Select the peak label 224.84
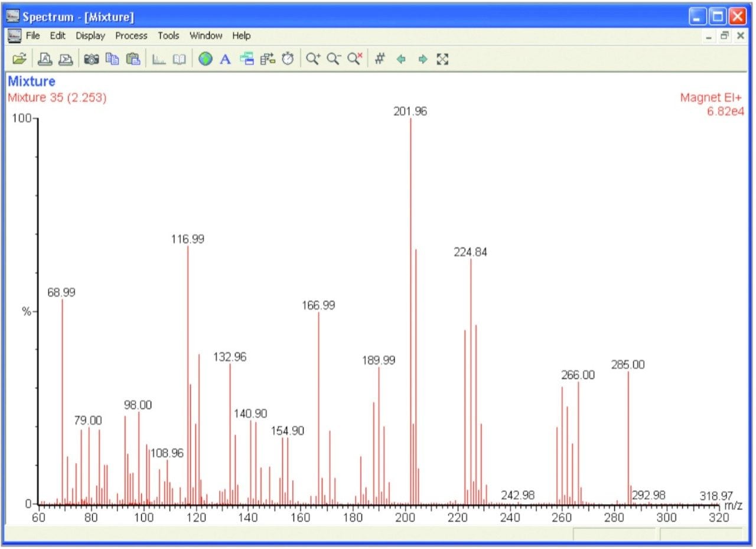 point(471,252)
